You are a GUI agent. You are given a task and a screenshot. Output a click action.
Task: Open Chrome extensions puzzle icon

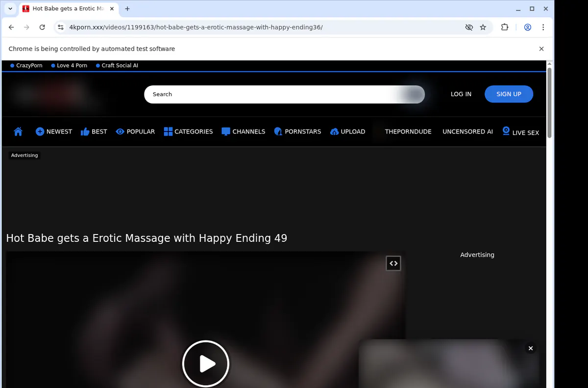(x=505, y=27)
